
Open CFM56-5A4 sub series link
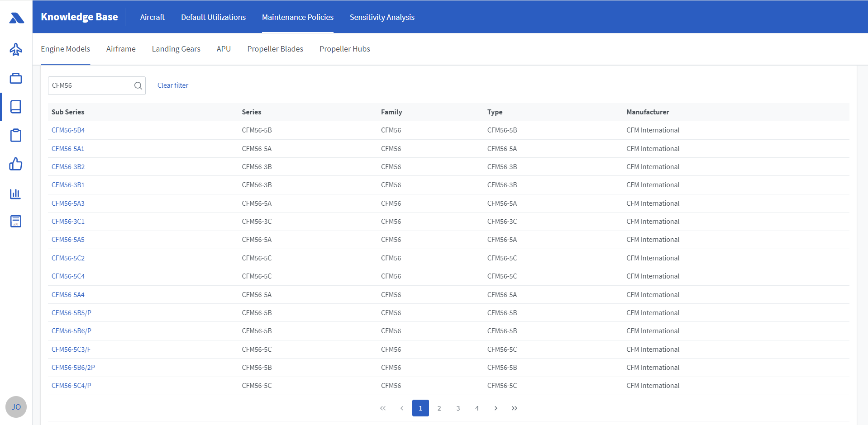tap(68, 295)
